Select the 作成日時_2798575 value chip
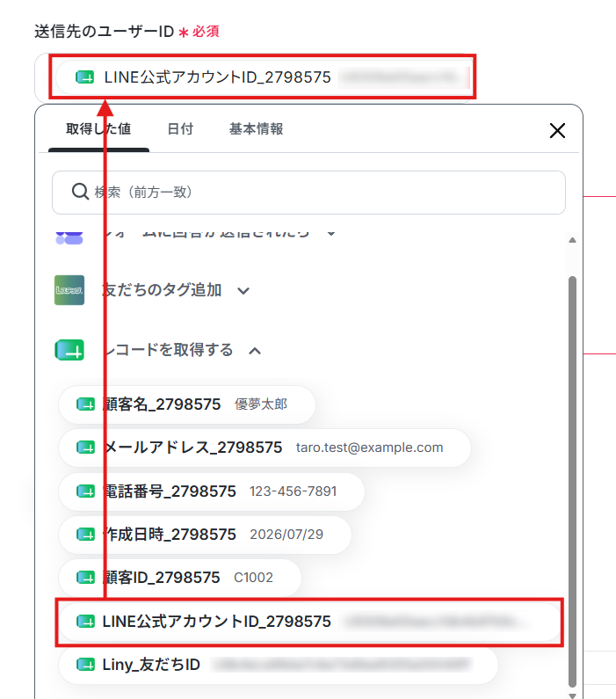This screenshot has height=699, width=616. [205, 535]
